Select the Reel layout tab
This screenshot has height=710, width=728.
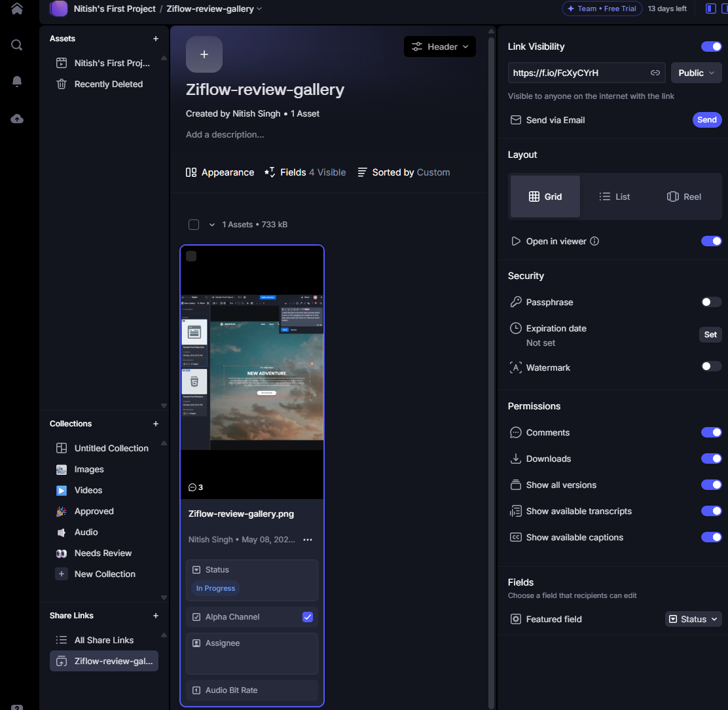[684, 196]
